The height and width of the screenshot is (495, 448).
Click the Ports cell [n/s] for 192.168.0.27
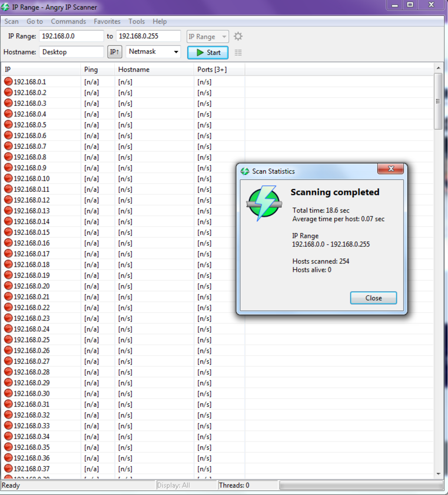coord(204,361)
